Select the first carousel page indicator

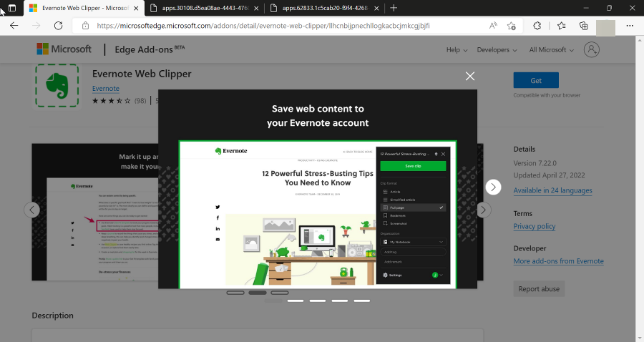pyautogui.click(x=235, y=293)
